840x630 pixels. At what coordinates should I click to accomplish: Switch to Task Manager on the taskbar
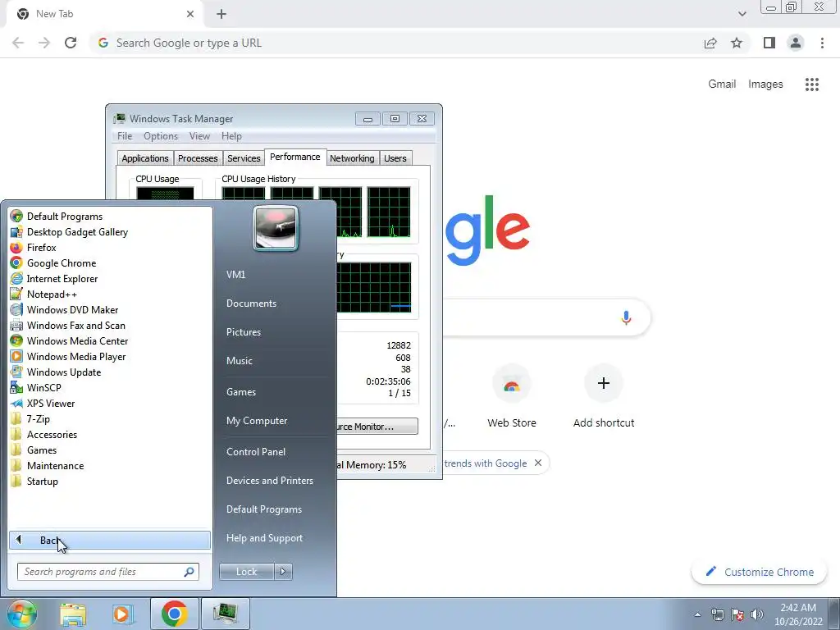point(225,614)
